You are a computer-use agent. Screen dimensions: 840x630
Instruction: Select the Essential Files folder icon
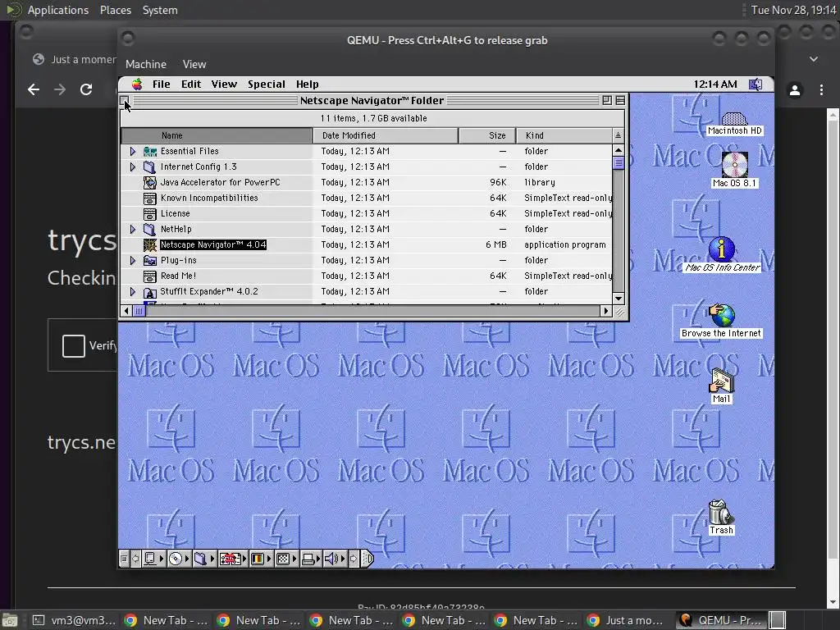tap(150, 152)
